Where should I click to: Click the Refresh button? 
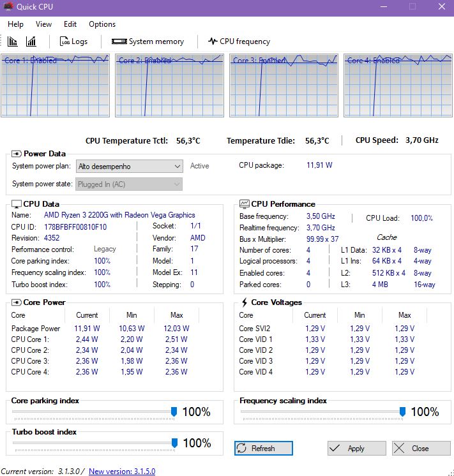pyautogui.click(x=264, y=449)
